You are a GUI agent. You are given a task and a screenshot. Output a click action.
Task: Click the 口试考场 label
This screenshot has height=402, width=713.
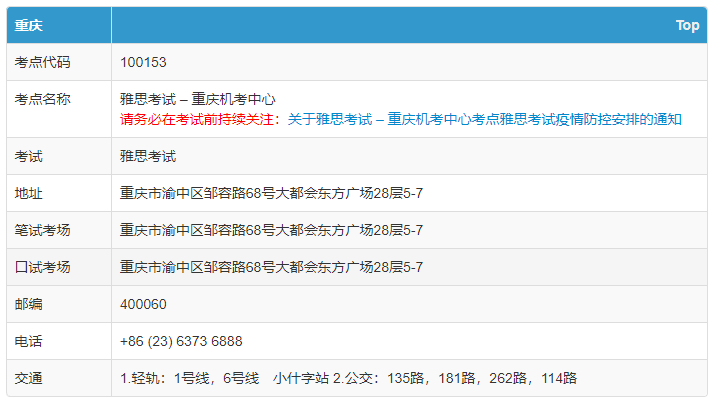coord(42,267)
